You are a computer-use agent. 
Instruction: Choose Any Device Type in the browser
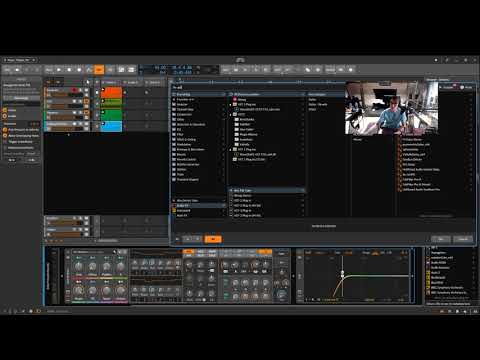point(199,201)
